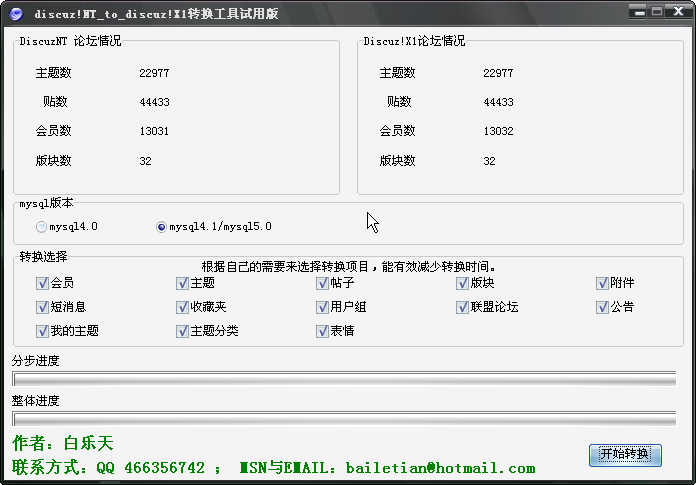
Task: Minimize the conversion tool window
Action: point(639,12)
